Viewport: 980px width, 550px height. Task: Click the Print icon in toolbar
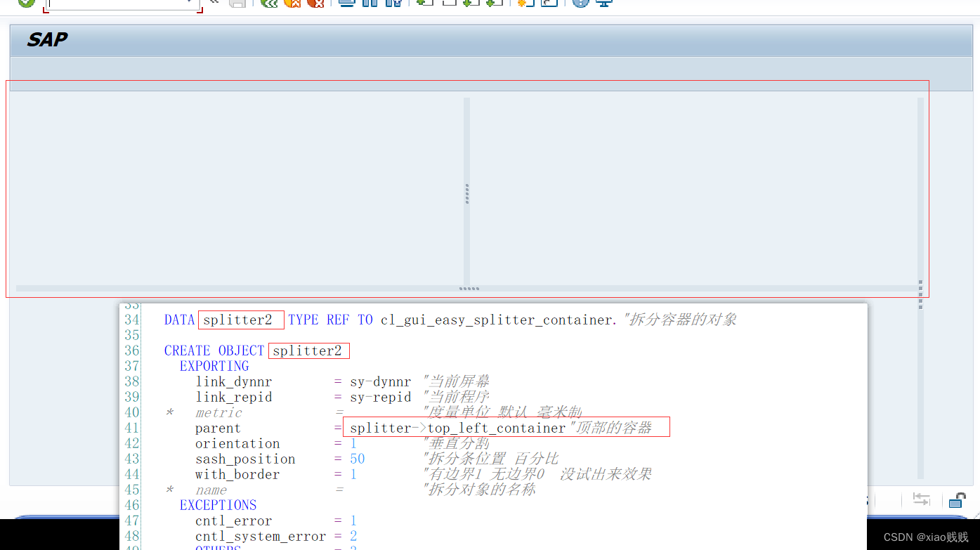346,3
